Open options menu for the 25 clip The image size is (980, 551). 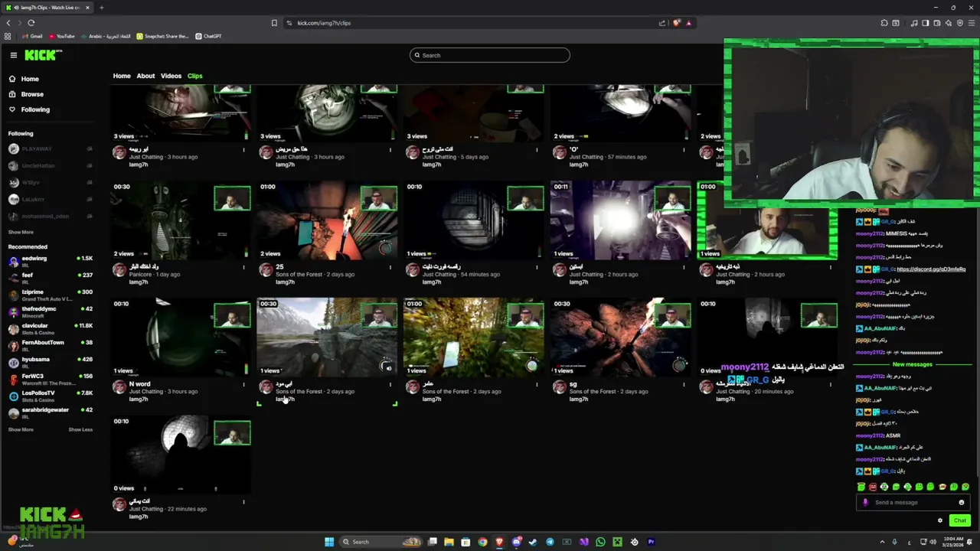pyautogui.click(x=390, y=267)
